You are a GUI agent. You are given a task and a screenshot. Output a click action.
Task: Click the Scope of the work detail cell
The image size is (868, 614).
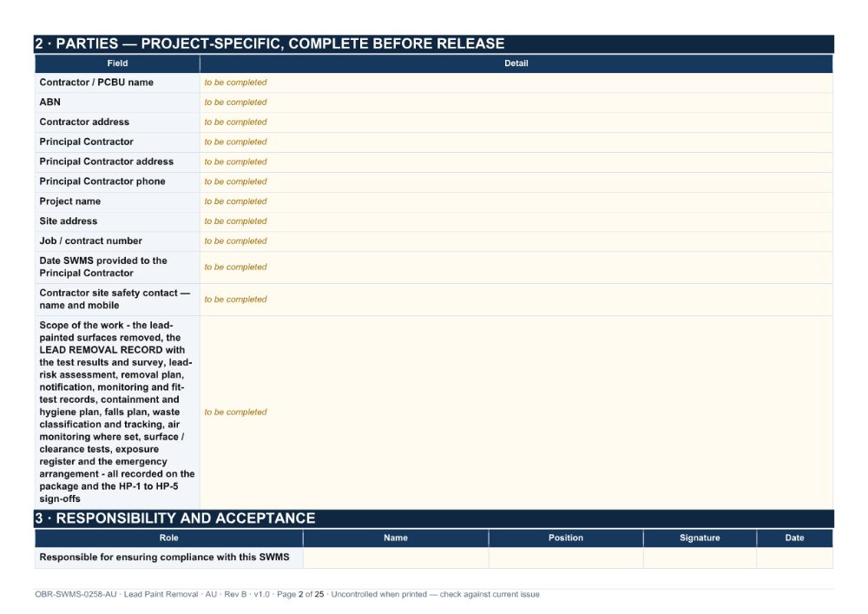pos(516,412)
